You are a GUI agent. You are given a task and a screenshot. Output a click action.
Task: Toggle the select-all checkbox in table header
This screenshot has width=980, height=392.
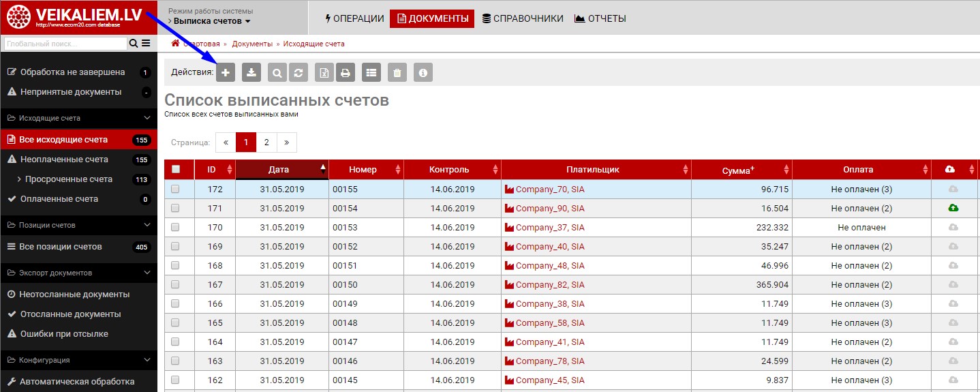pos(176,169)
